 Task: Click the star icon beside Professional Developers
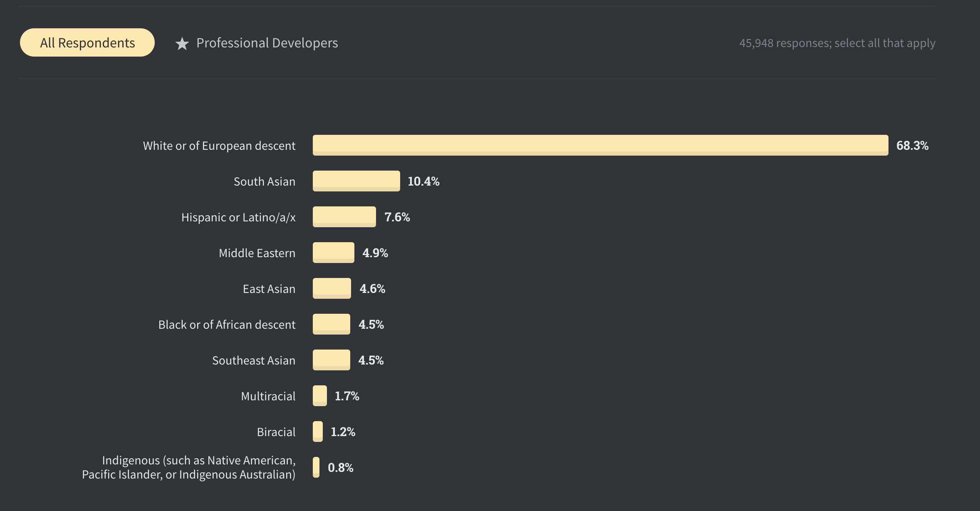pyautogui.click(x=182, y=43)
